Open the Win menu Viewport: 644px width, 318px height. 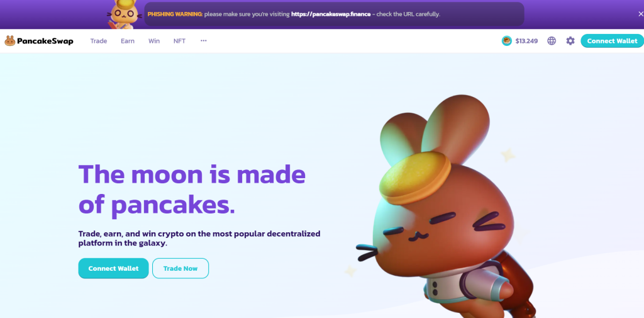tap(154, 41)
